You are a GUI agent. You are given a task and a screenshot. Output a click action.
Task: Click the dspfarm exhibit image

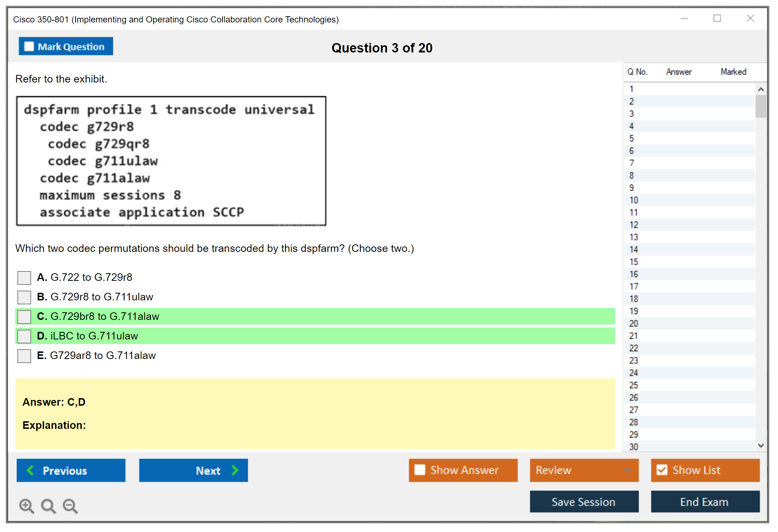pos(171,161)
